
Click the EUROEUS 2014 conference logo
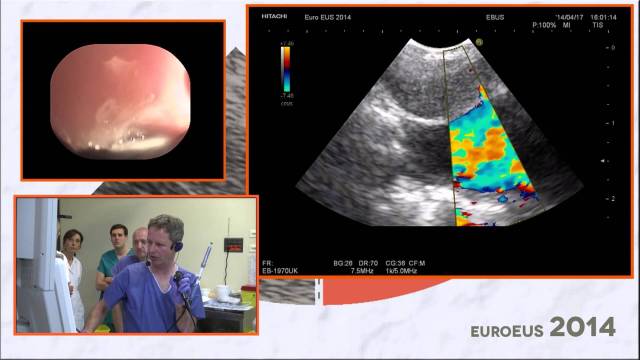(x=543, y=327)
